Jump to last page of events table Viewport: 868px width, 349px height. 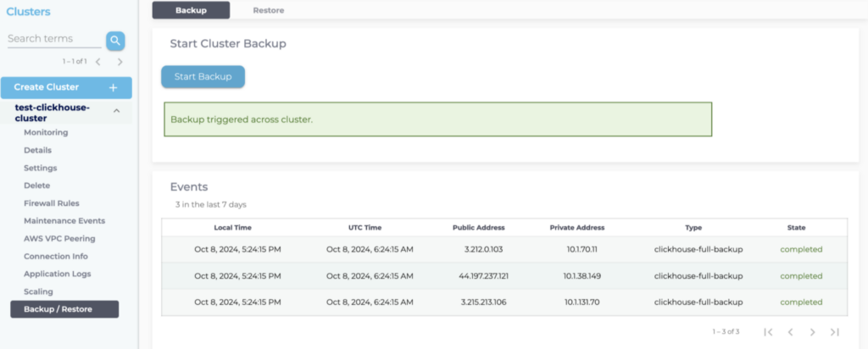pos(835,332)
